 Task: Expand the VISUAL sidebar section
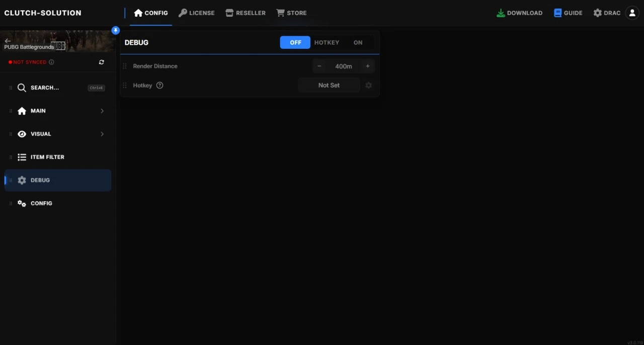pyautogui.click(x=58, y=134)
